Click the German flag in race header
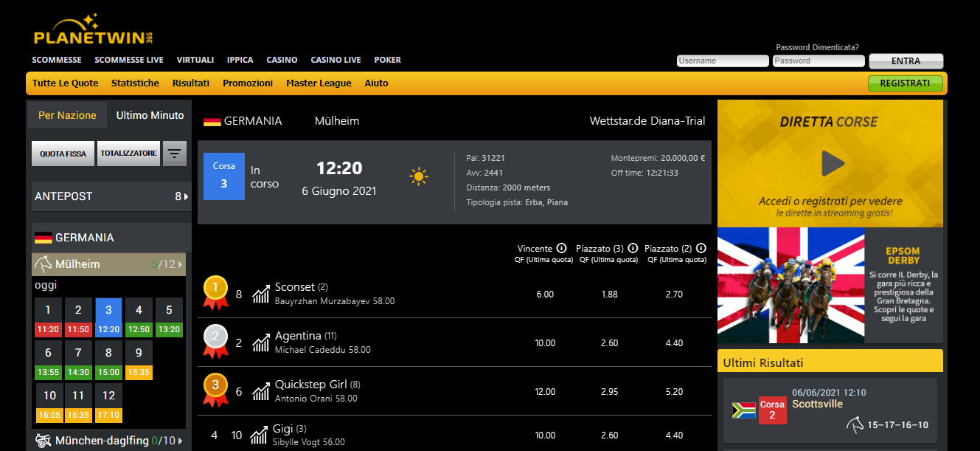 (x=212, y=121)
